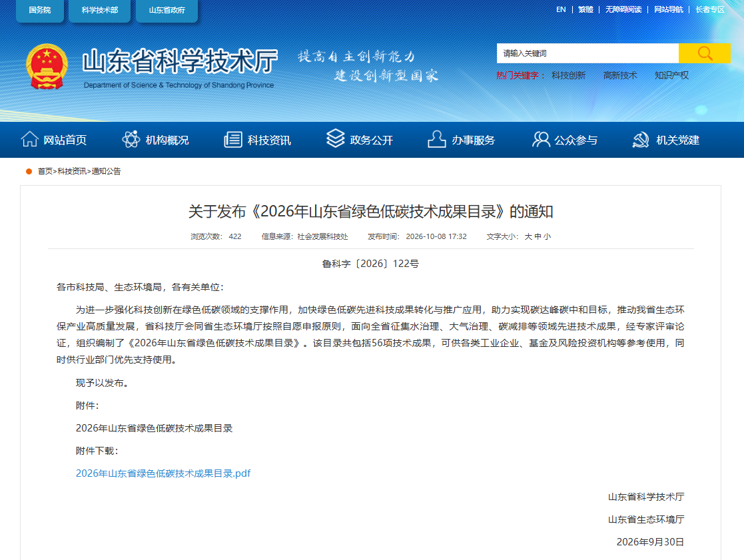Set text size to 中

pyautogui.click(x=538, y=236)
